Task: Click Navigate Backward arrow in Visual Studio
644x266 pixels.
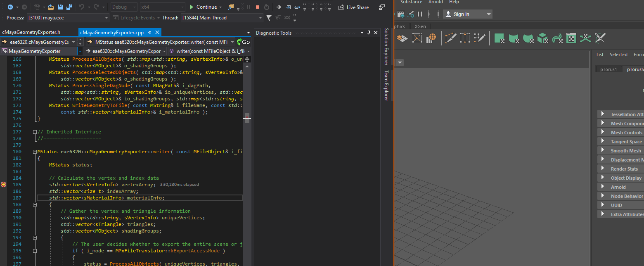Action: pyautogui.click(x=10, y=7)
